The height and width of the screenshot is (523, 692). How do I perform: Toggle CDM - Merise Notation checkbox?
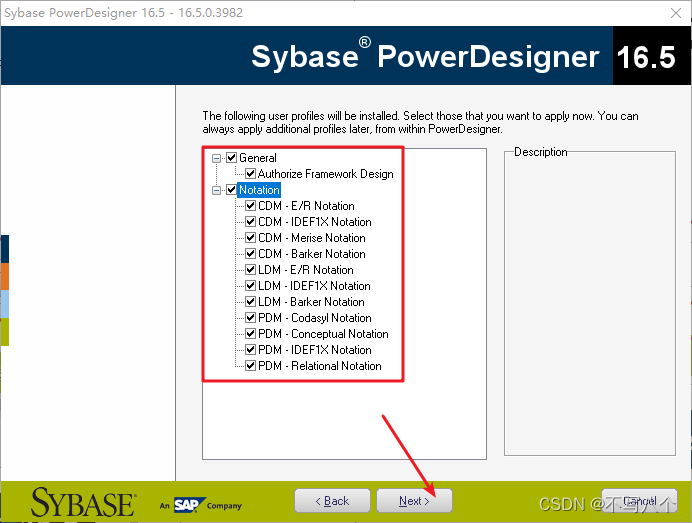(x=251, y=237)
